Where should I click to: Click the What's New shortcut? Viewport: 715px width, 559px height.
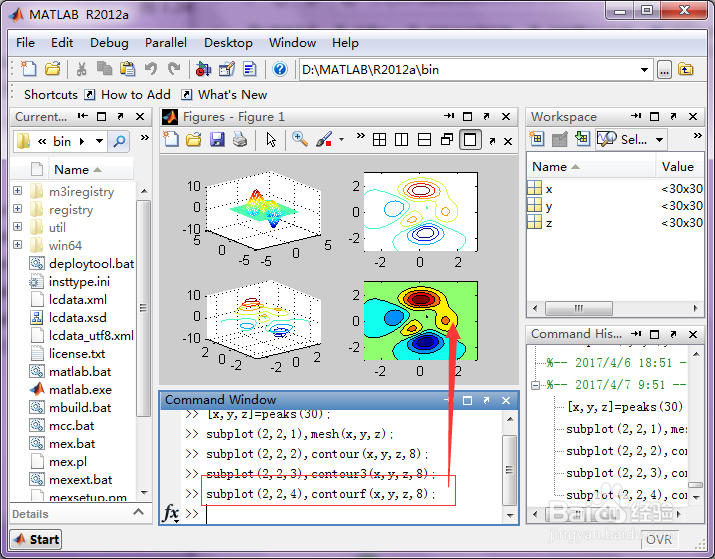[x=224, y=95]
